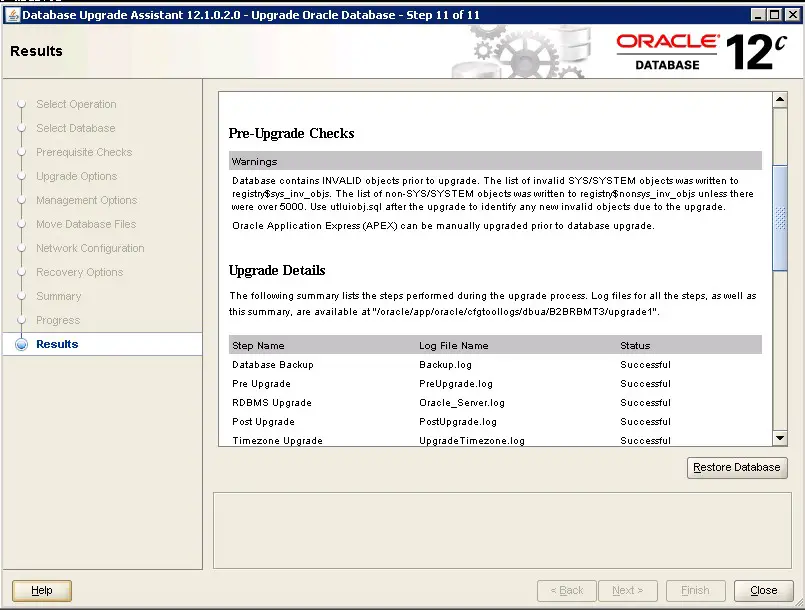Image resolution: width=805 pixels, height=610 pixels.
Task: Click the log files location summary text
Action: 493,303
